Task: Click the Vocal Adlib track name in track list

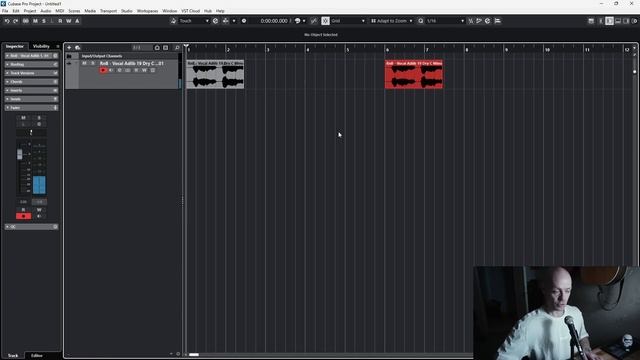Action: 131,63
